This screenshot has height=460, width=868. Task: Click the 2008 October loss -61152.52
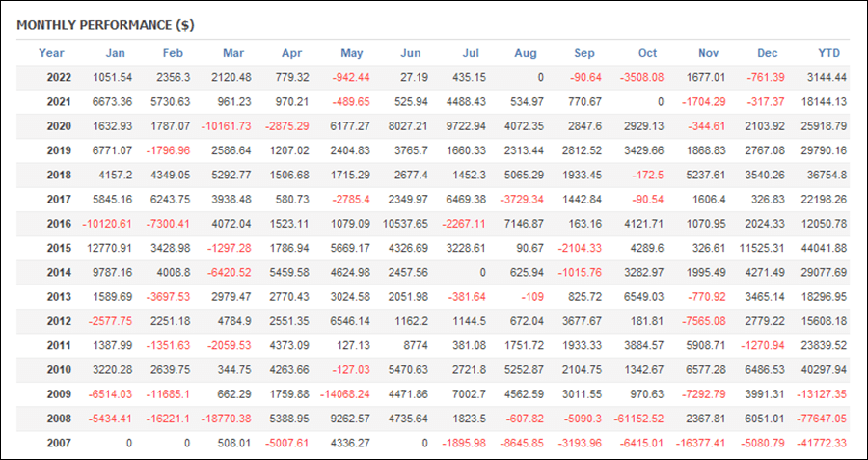(635, 418)
